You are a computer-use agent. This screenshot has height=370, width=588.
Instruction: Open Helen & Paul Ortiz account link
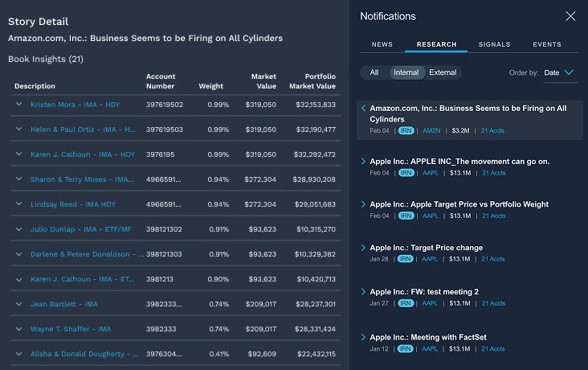pos(83,129)
